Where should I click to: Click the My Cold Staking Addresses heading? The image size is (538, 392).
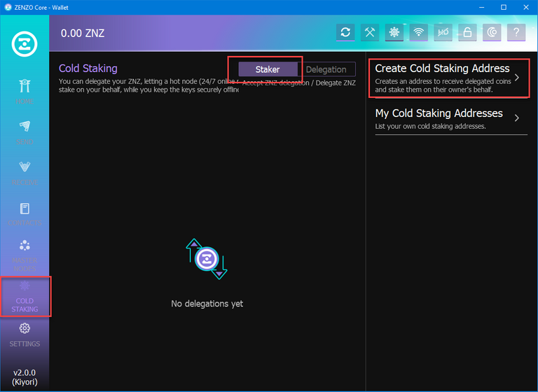tap(439, 113)
